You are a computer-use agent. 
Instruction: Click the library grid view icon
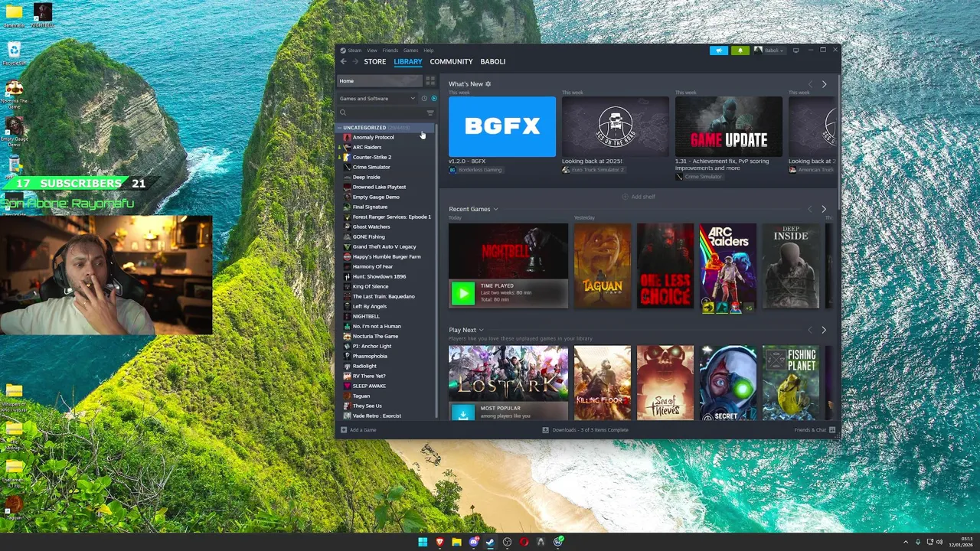tap(430, 80)
